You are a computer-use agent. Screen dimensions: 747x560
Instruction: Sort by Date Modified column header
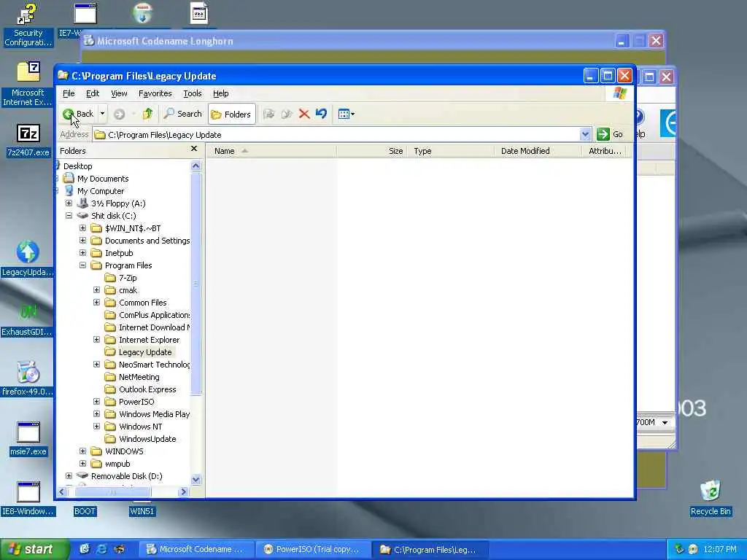point(538,151)
